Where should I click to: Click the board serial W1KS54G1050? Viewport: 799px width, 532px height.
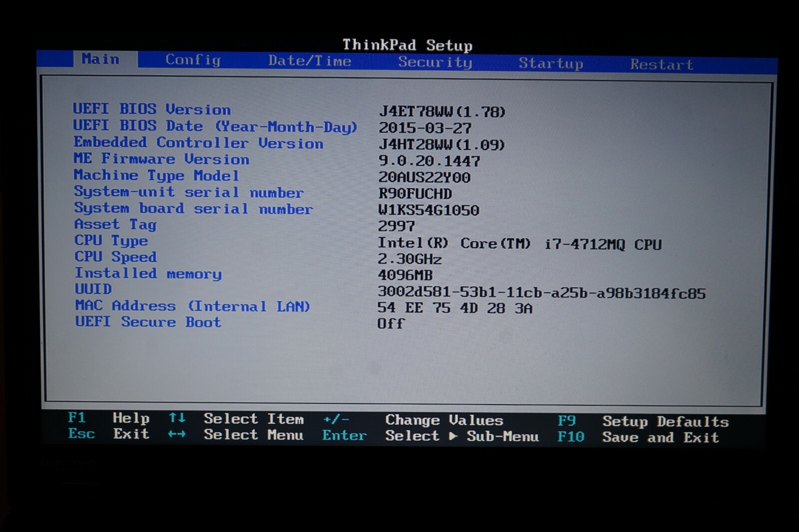(x=428, y=210)
